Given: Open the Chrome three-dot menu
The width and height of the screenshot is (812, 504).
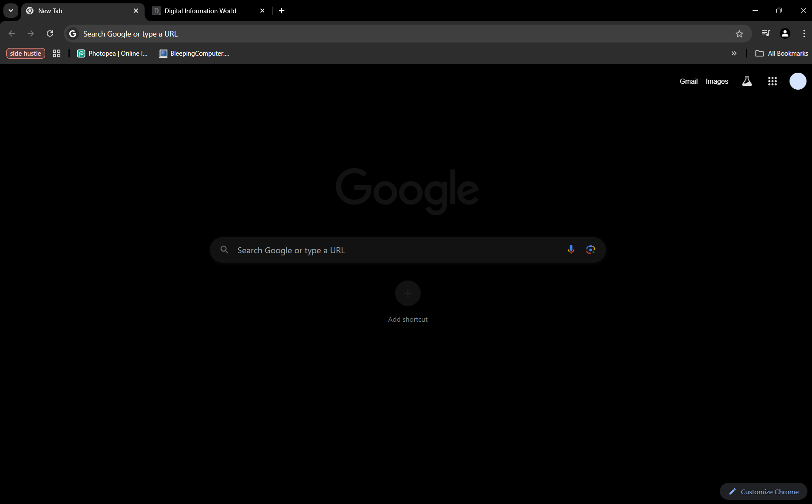Looking at the screenshot, I should [x=804, y=33].
